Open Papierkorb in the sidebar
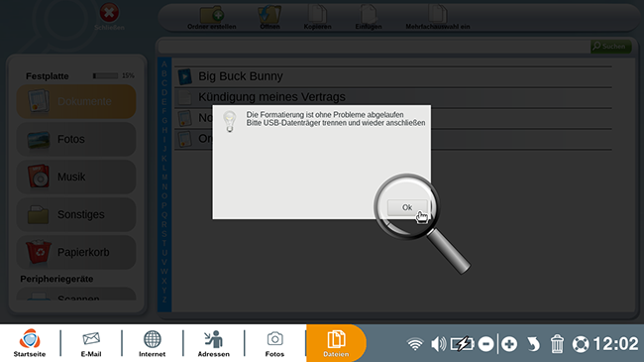 coord(76,252)
